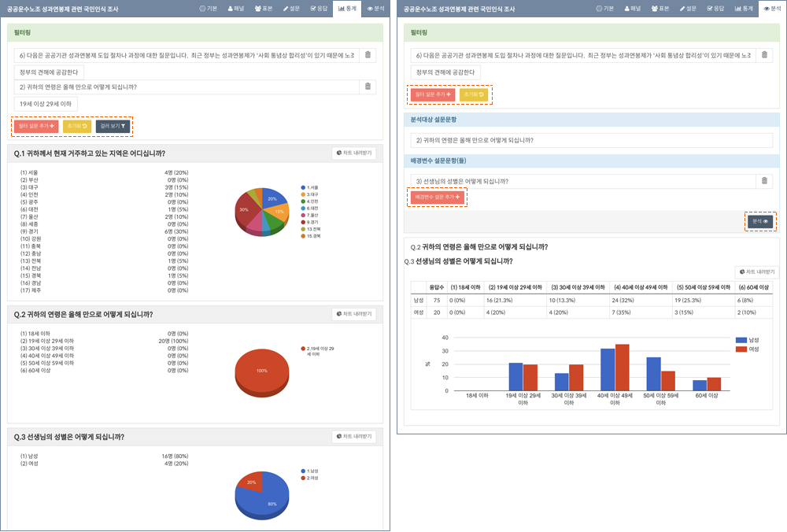Delete question 6 filter in right window
Screen dimensions: 787x532
pos(764,55)
